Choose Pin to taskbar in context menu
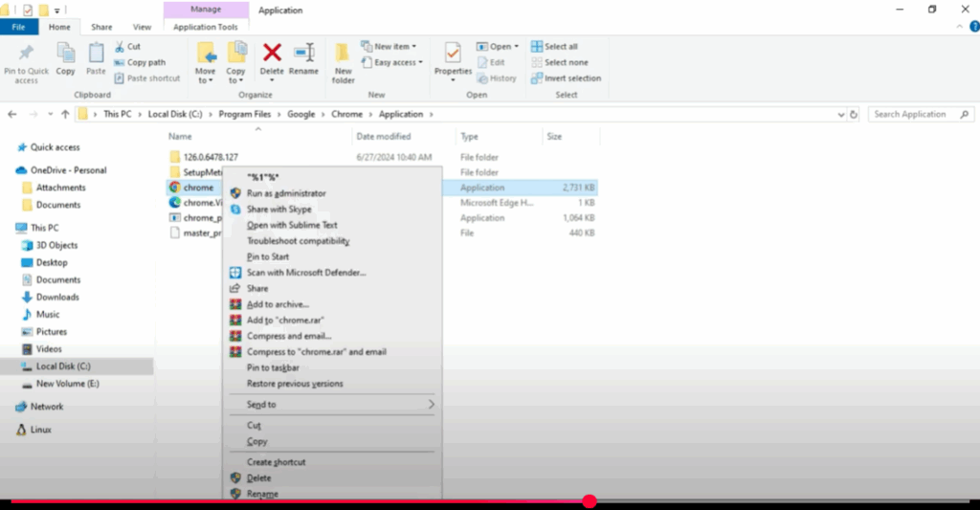980x510 pixels. tap(332, 367)
